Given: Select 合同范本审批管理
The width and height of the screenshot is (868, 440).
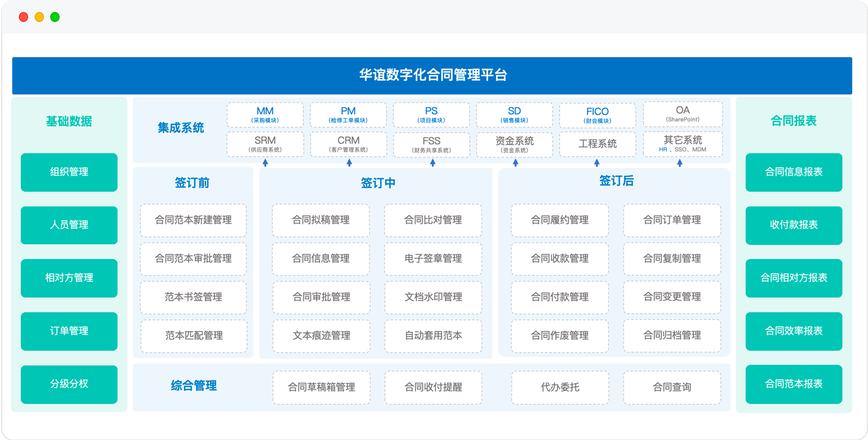Looking at the screenshot, I should point(193,259).
